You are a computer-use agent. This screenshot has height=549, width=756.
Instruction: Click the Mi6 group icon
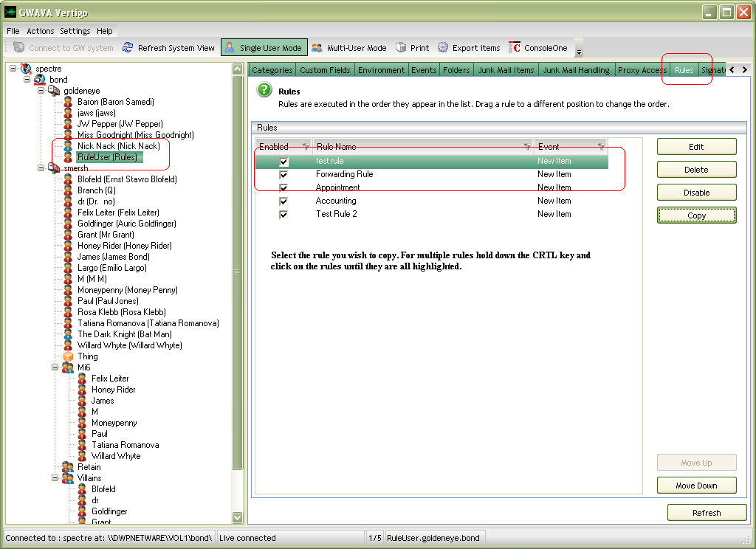tap(68, 367)
